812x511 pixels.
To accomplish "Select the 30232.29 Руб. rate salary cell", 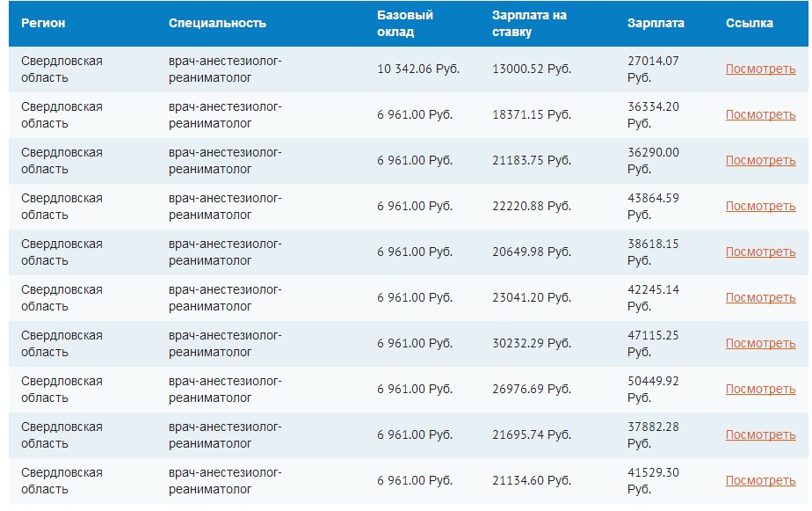I will click(532, 343).
